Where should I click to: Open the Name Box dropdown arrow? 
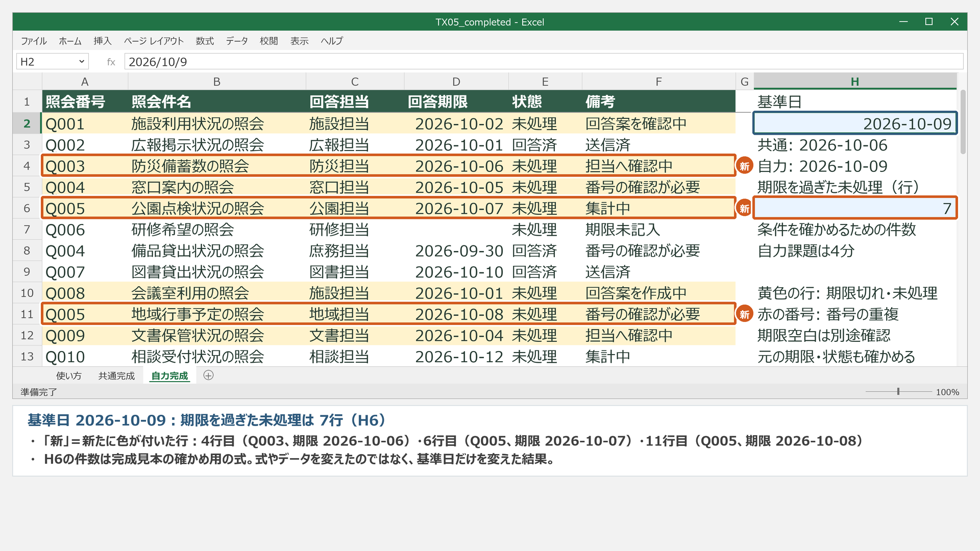82,62
